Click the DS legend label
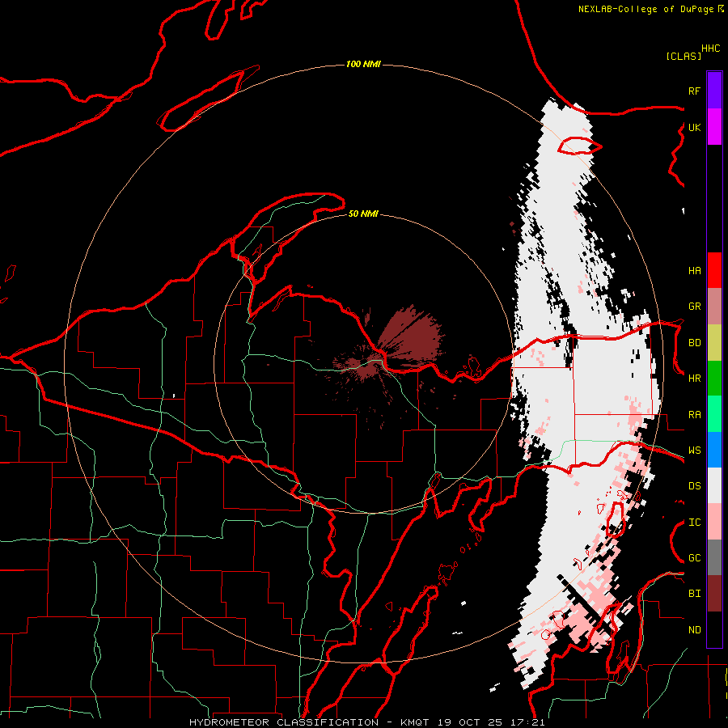Image resolution: width=728 pixels, height=728 pixels. [694, 486]
